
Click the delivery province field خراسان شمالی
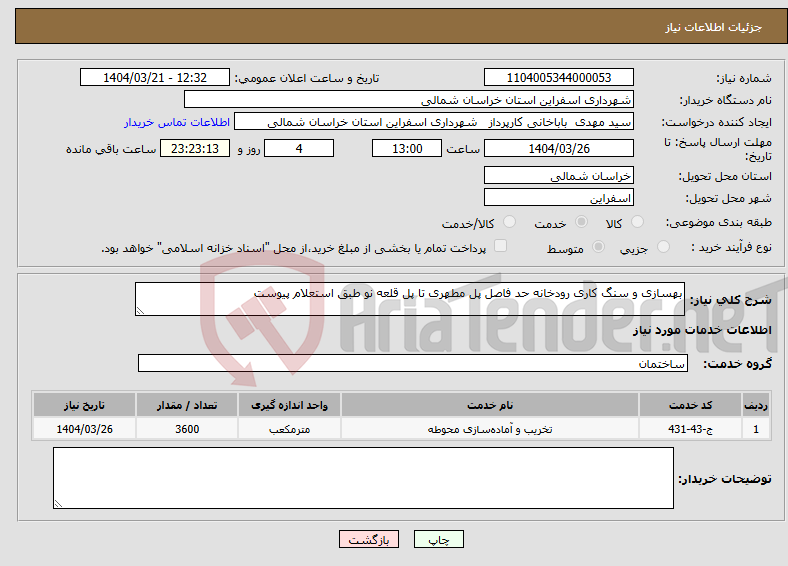pyautogui.click(x=559, y=175)
